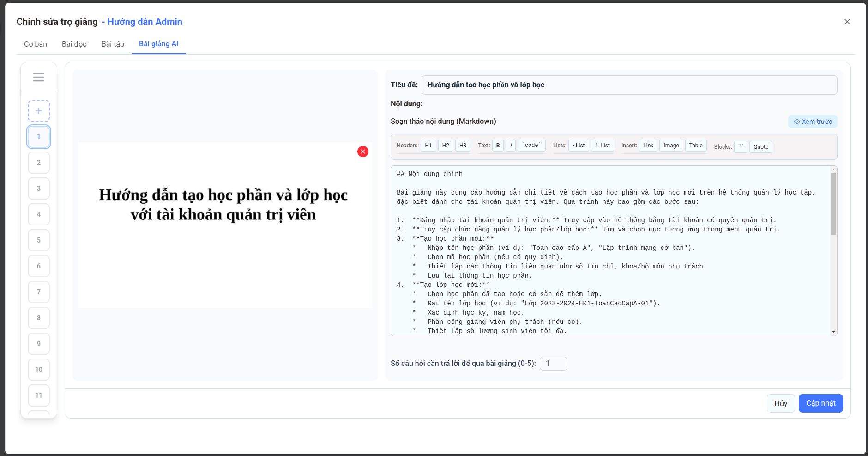Viewport: 868px width, 456px height.
Task: Remove the slide image via red X
Action: 362,152
